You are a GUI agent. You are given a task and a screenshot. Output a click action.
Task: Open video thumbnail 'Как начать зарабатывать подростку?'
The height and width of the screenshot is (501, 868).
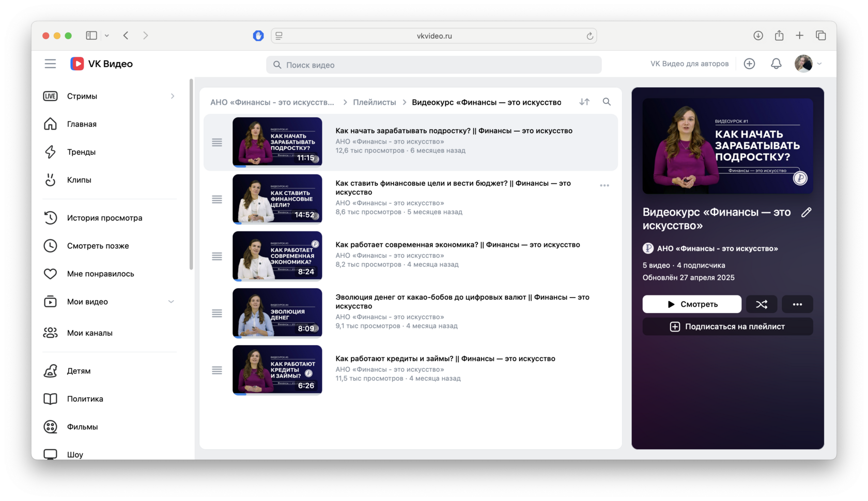(277, 142)
